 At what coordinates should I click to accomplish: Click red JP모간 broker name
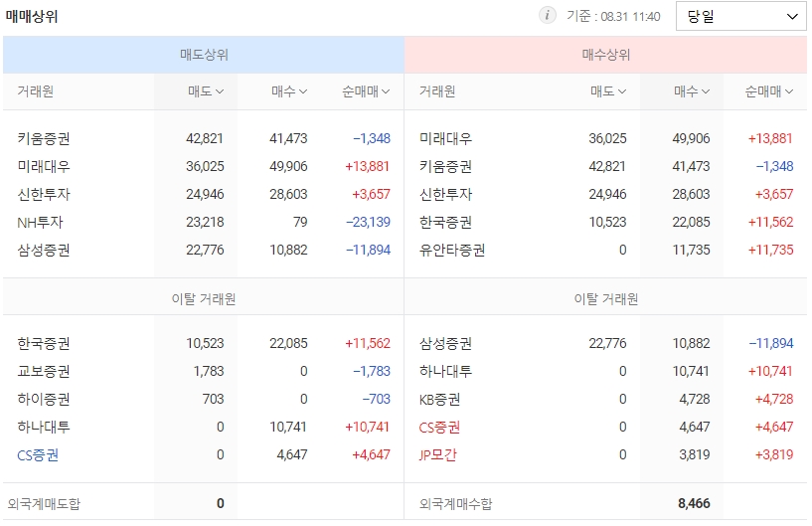tap(438, 455)
